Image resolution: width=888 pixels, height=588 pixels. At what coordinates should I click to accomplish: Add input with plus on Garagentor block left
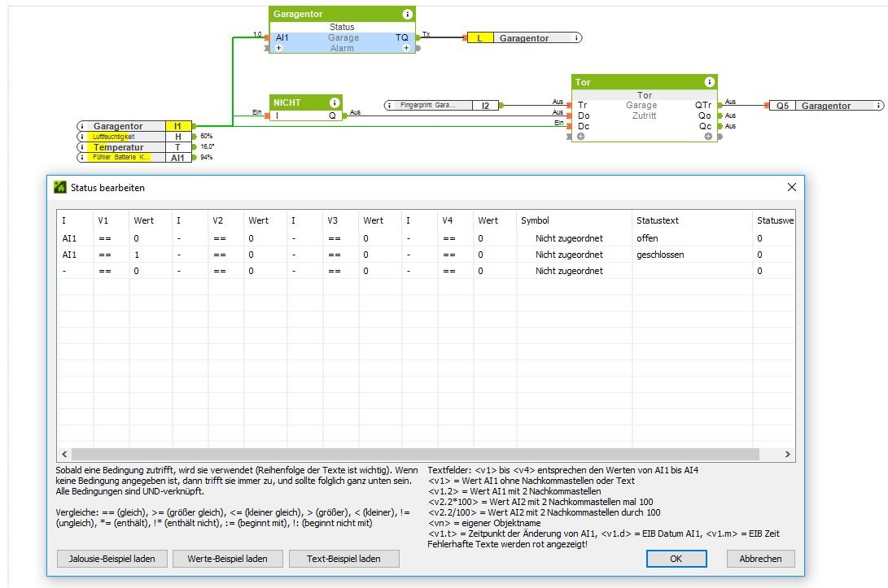(x=278, y=48)
